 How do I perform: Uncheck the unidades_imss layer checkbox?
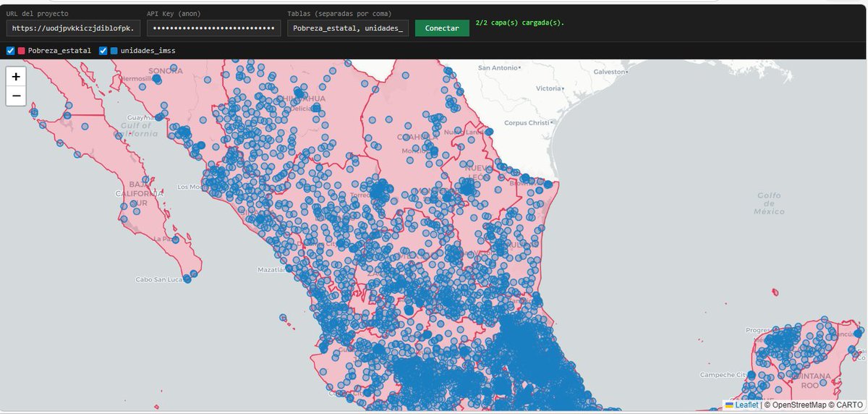click(103, 51)
